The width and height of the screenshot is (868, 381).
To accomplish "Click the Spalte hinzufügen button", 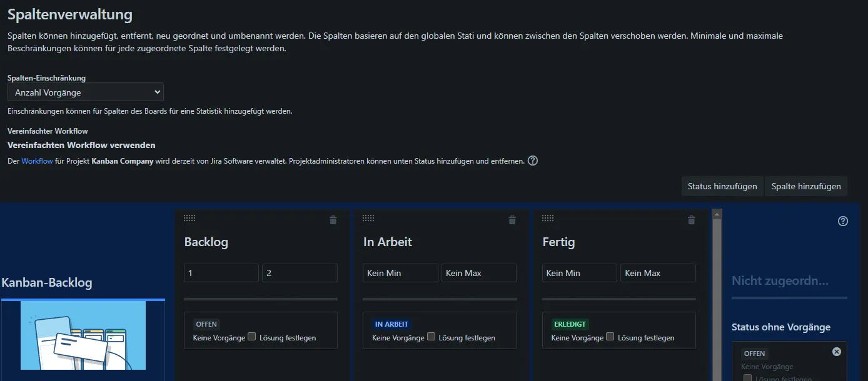I will 806,186.
